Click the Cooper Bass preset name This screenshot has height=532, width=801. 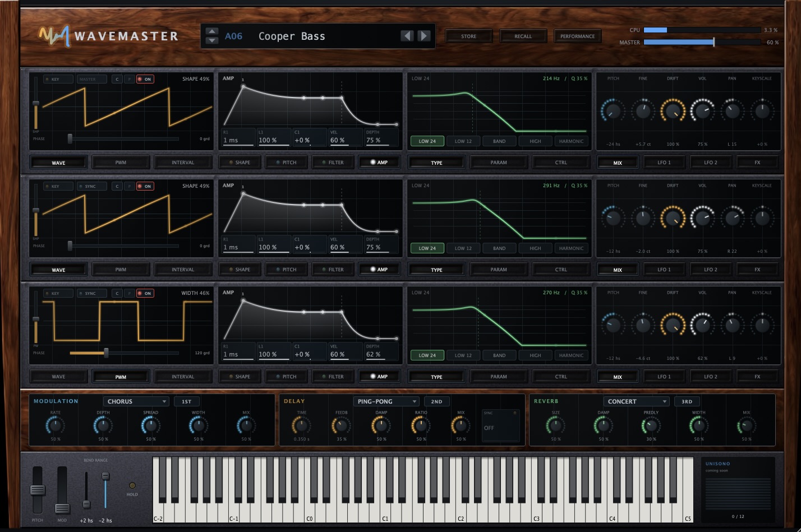[292, 36]
